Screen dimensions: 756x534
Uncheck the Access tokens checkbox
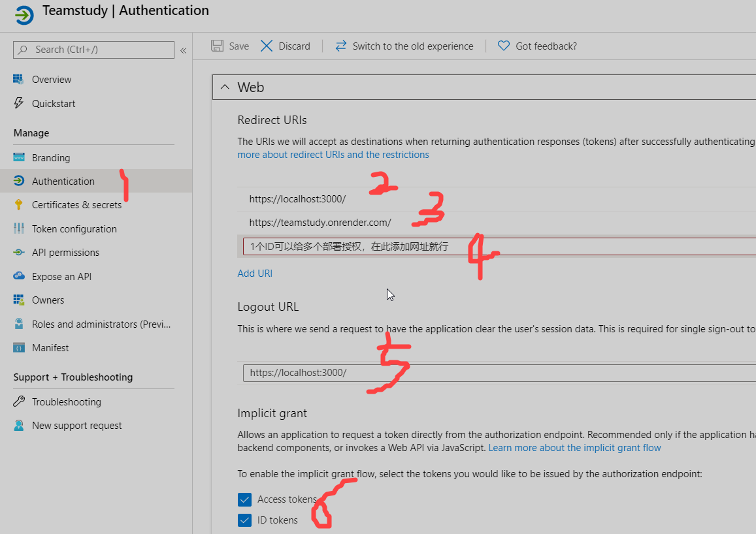point(244,499)
